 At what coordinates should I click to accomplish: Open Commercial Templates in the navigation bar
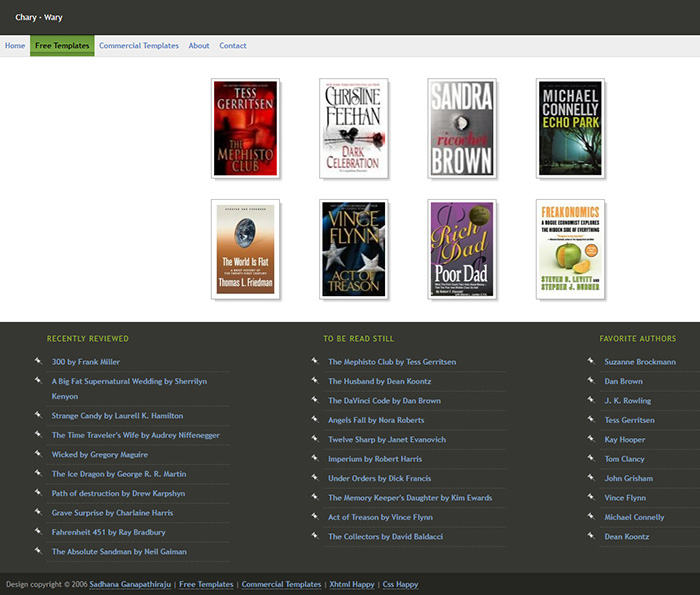pos(139,46)
